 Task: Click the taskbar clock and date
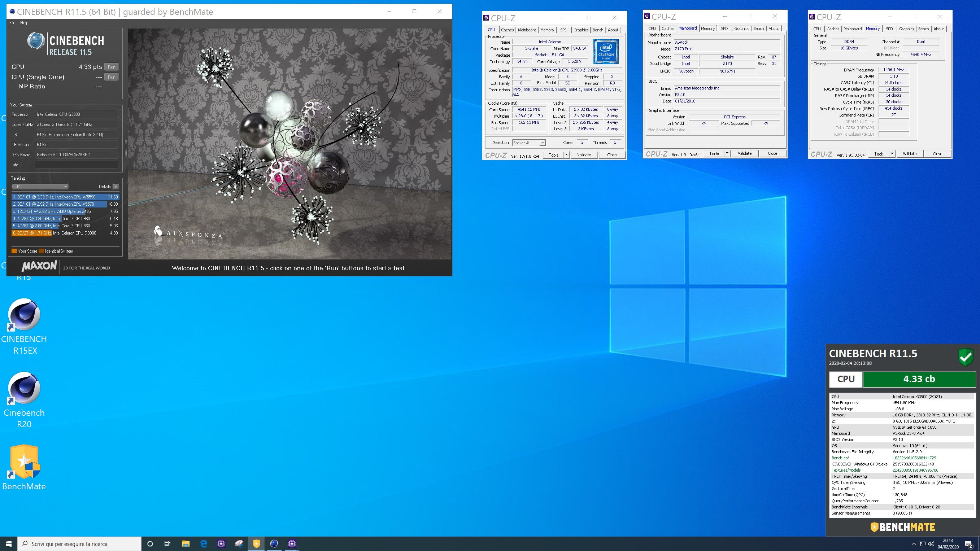click(x=948, y=544)
